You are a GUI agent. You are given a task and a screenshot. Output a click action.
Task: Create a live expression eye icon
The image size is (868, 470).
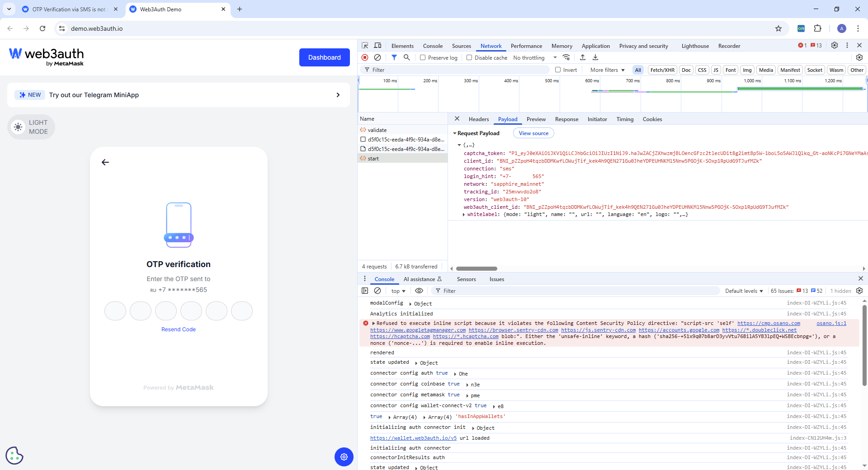pos(419,291)
